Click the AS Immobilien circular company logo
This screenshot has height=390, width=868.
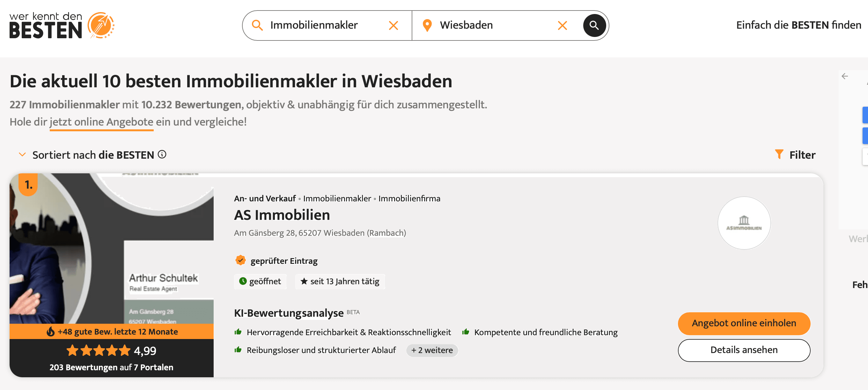[744, 223]
